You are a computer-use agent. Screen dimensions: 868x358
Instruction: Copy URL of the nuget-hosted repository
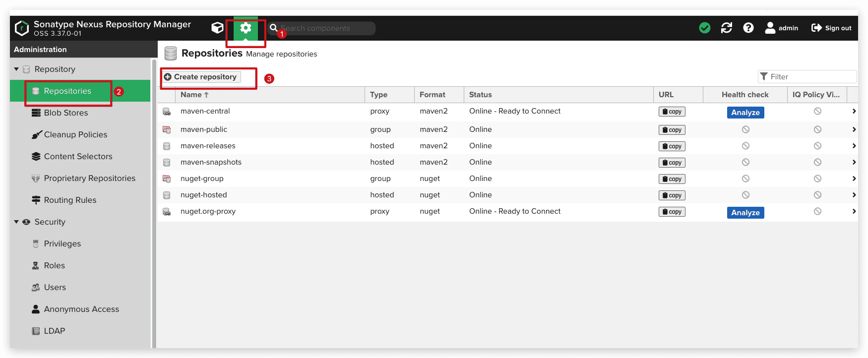pyautogui.click(x=672, y=195)
